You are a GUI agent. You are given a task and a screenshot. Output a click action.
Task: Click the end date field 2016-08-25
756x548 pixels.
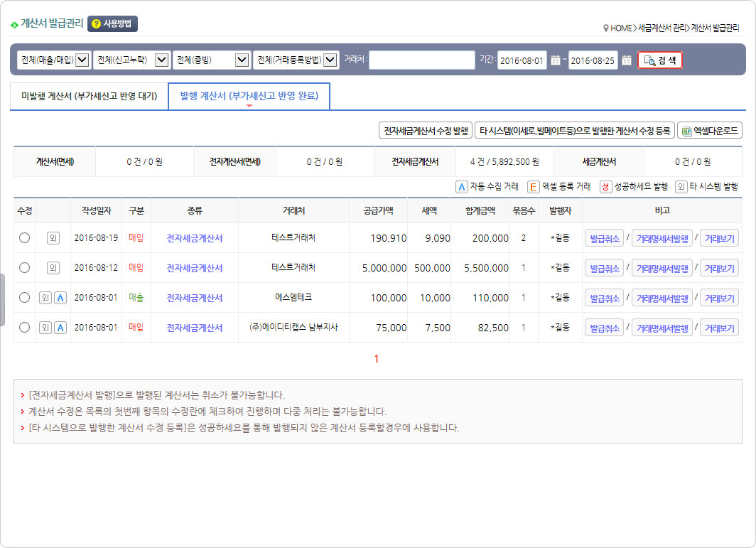(593, 60)
